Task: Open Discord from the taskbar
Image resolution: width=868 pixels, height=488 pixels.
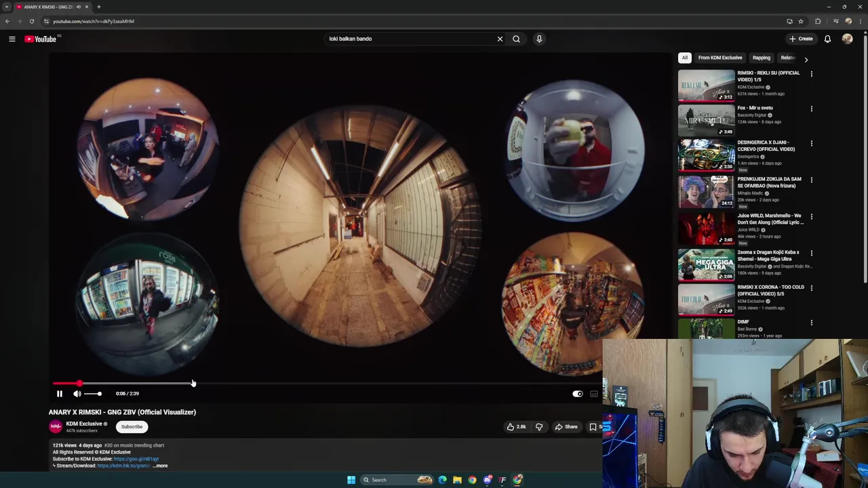Action: point(488,480)
